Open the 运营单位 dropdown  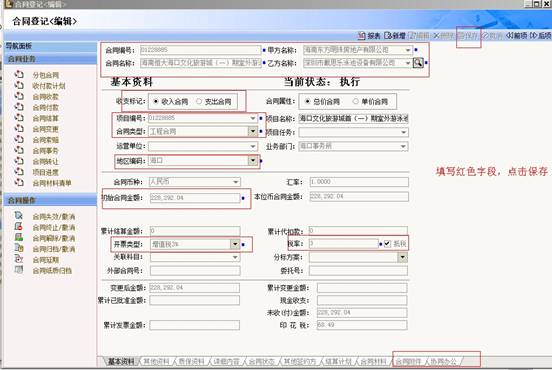(253, 146)
